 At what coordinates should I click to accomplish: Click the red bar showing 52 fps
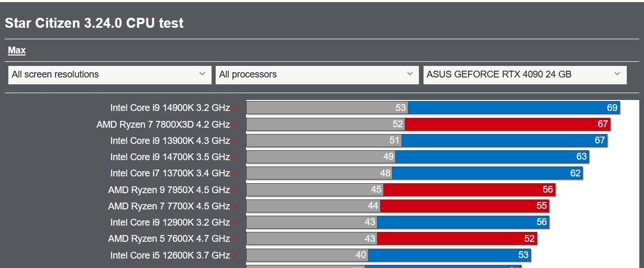pos(457,239)
